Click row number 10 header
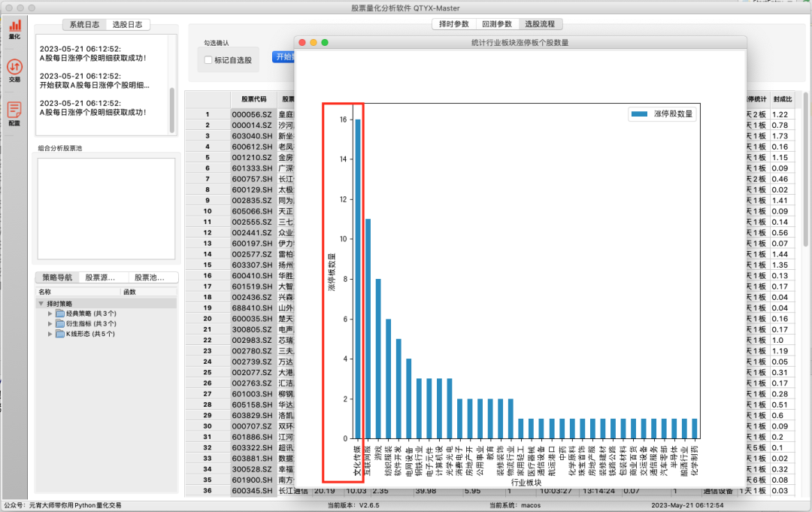This screenshot has height=512, width=812. pos(208,211)
